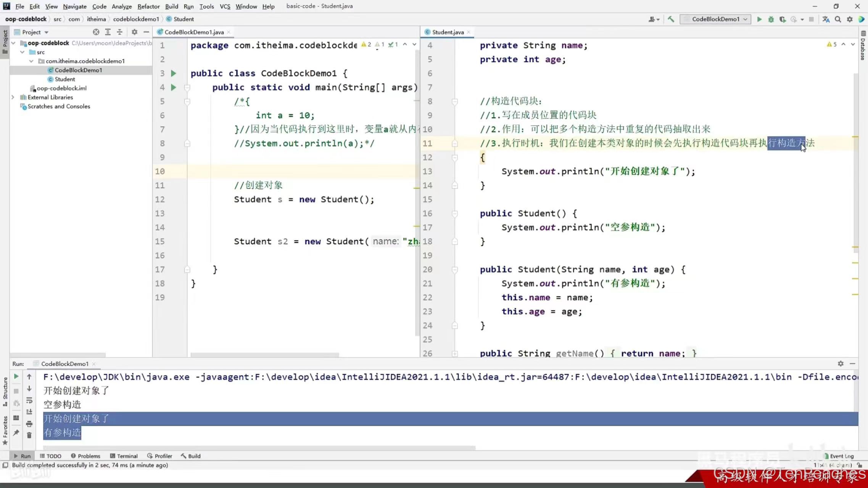
Task: Run with Coverage from top toolbar
Action: pos(782,19)
